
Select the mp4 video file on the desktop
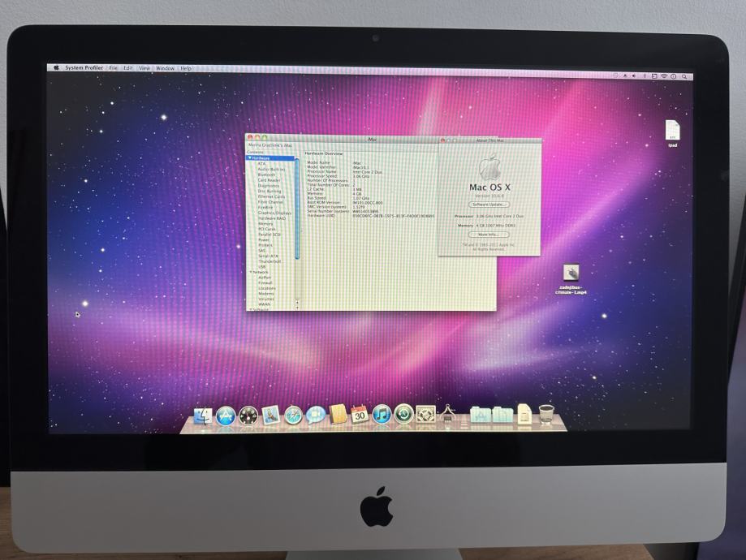pyautogui.click(x=571, y=279)
